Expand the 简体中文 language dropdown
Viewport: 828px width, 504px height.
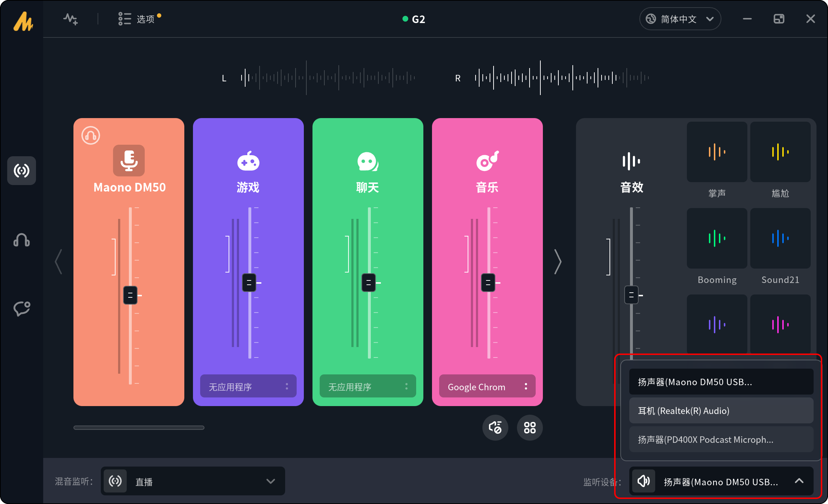click(680, 19)
